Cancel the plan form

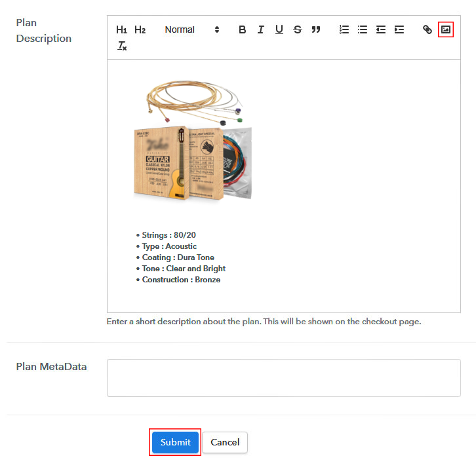(x=225, y=442)
